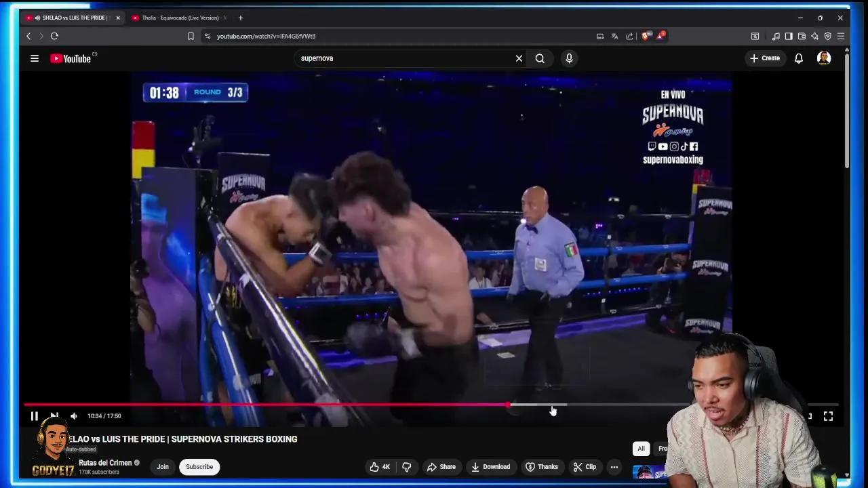Open YouTube notifications bell
The image size is (868, 488).
click(799, 58)
